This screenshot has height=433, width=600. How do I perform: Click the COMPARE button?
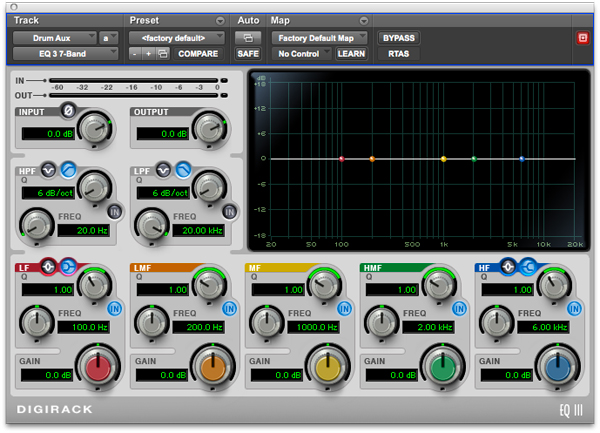(x=198, y=54)
